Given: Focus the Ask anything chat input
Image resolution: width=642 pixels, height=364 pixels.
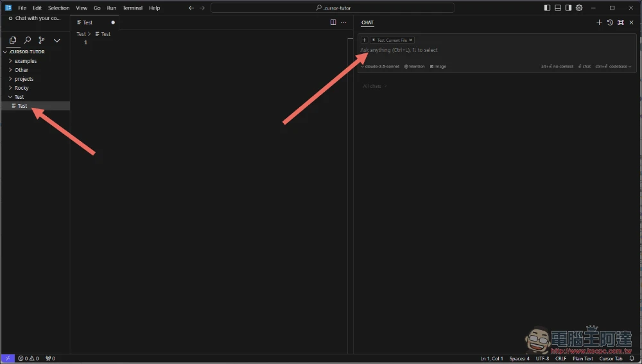Looking at the screenshot, I should click(x=497, y=50).
